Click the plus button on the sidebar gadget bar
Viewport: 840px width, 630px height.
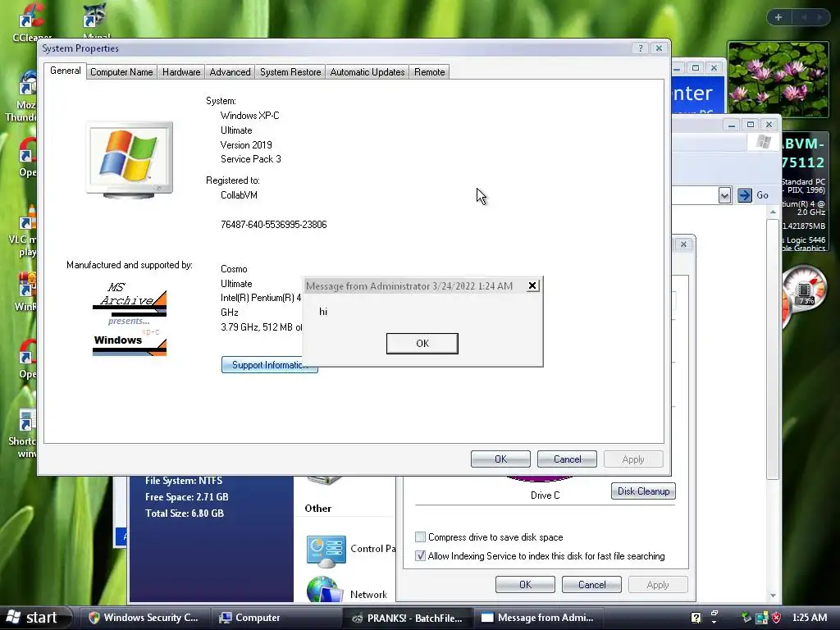pos(778,17)
